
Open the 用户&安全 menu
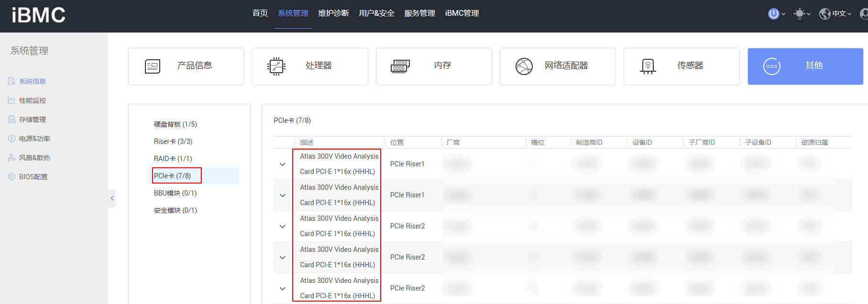[377, 13]
